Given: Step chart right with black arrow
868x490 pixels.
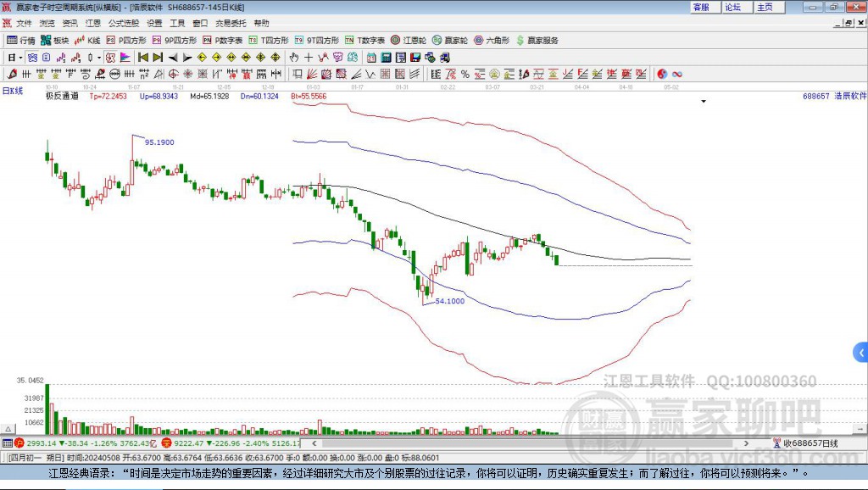Looking at the screenshot, I should coord(187,58).
